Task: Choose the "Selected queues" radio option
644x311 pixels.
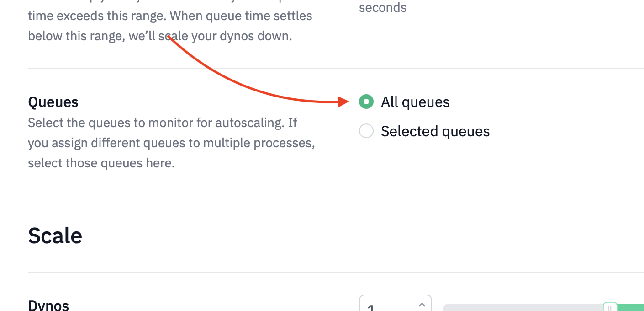Action: [x=366, y=131]
